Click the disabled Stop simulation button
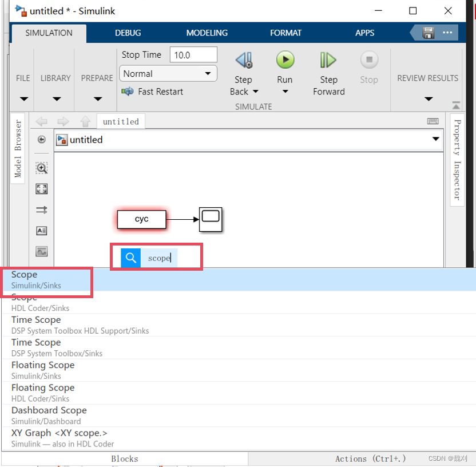The image size is (476, 467). coord(369,60)
